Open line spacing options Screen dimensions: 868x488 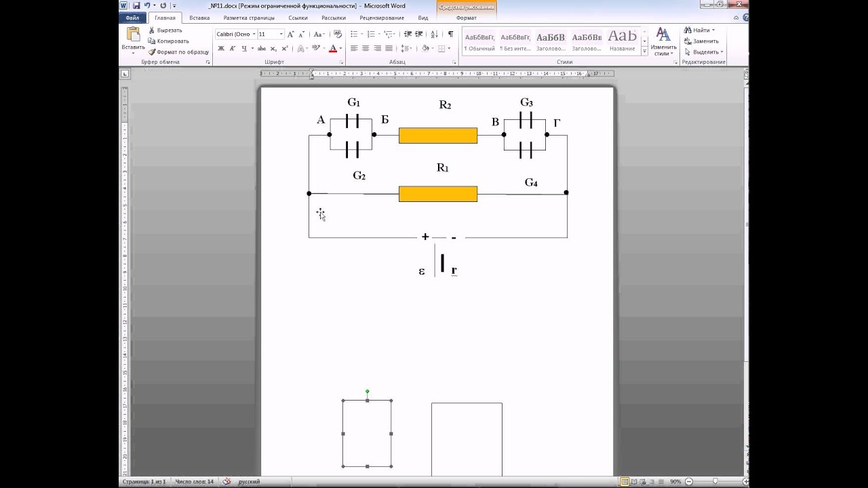coord(406,48)
